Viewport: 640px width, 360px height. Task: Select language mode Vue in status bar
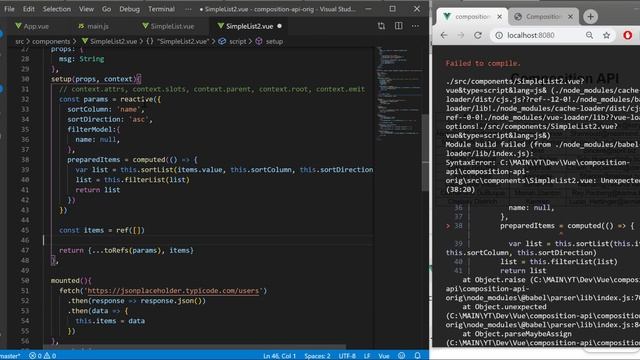384,356
